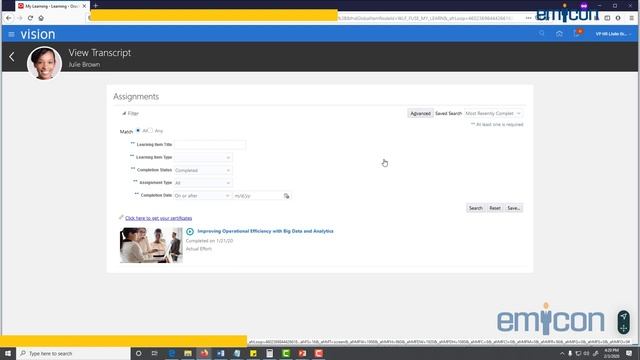The width and height of the screenshot is (640, 360).
Task: Open the Saved Search dropdown
Action: pos(493,113)
